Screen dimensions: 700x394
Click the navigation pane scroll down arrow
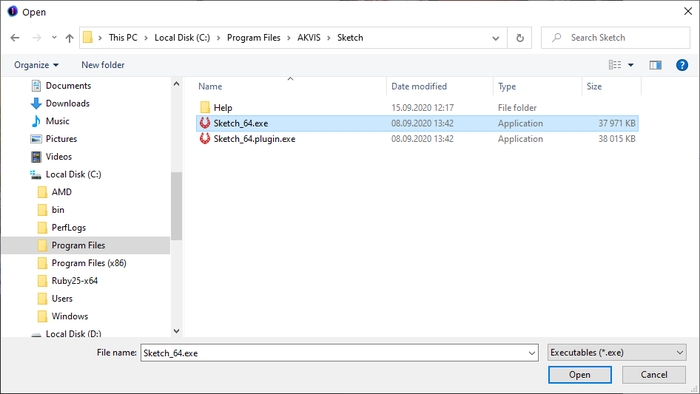click(x=176, y=331)
